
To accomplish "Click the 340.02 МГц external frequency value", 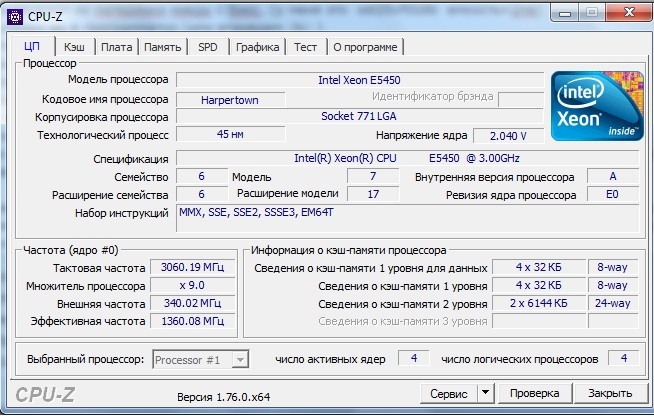I will point(193,303).
